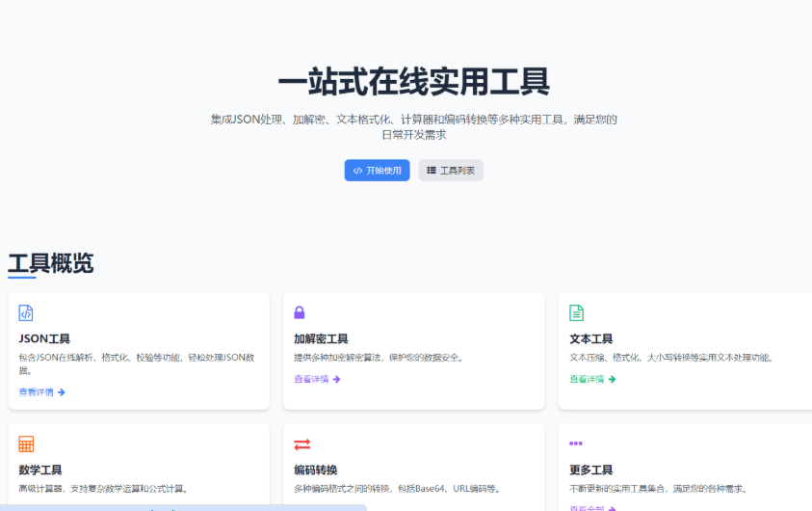812x511 pixels.
Task: Click the 更多工具 card title
Action: coord(590,471)
